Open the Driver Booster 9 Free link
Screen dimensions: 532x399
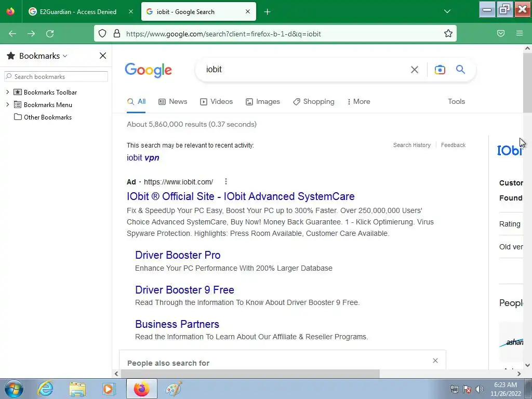tap(184, 290)
